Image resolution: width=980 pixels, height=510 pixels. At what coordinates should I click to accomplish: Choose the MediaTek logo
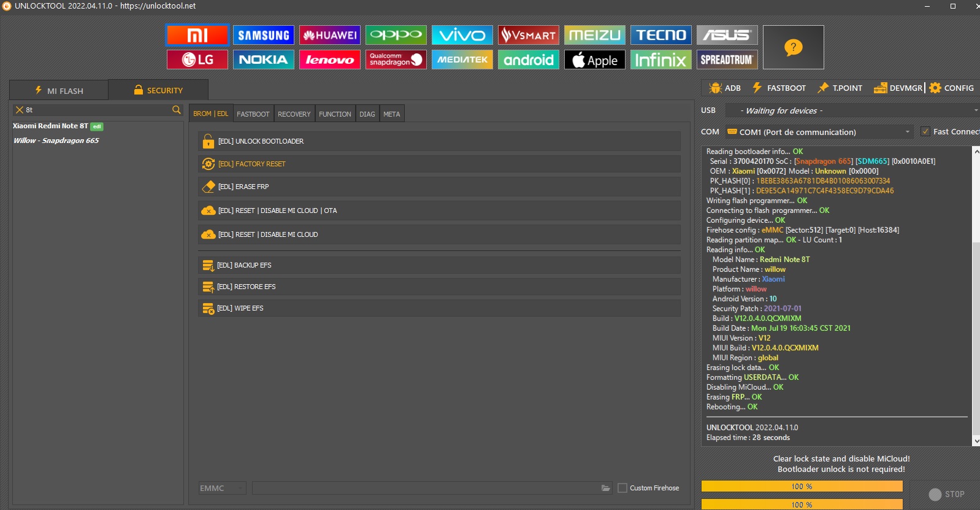point(462,60)
